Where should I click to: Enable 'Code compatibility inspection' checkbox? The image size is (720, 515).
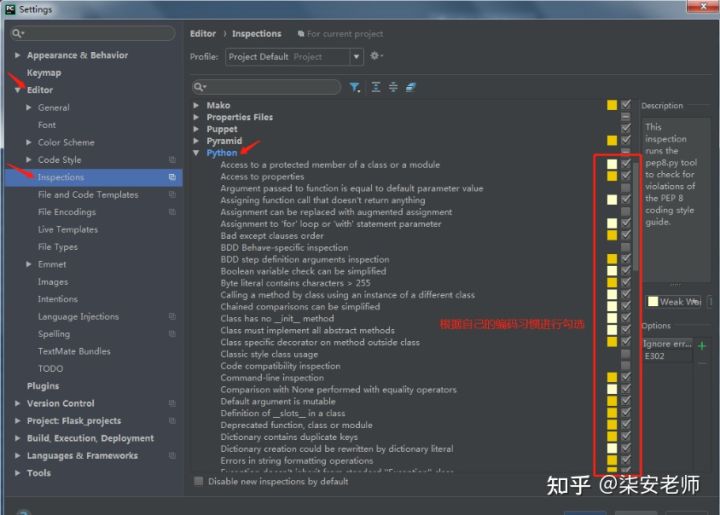(625, 366)
